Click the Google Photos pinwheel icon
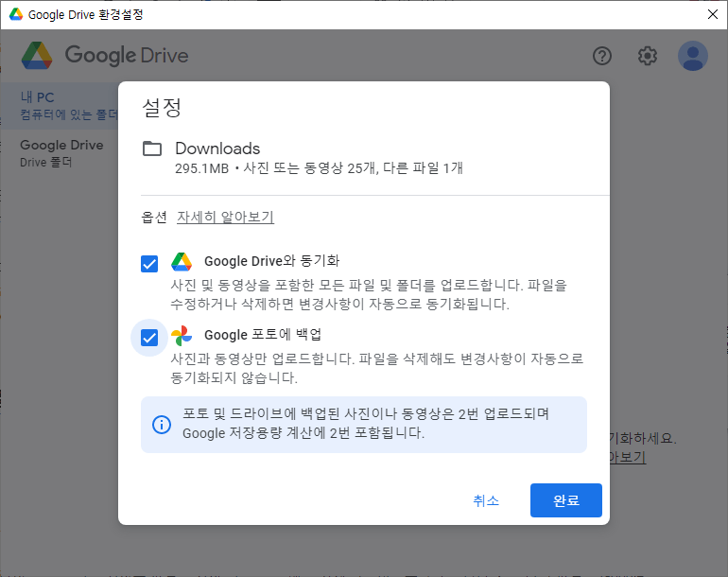 click(x=182, y=336)
